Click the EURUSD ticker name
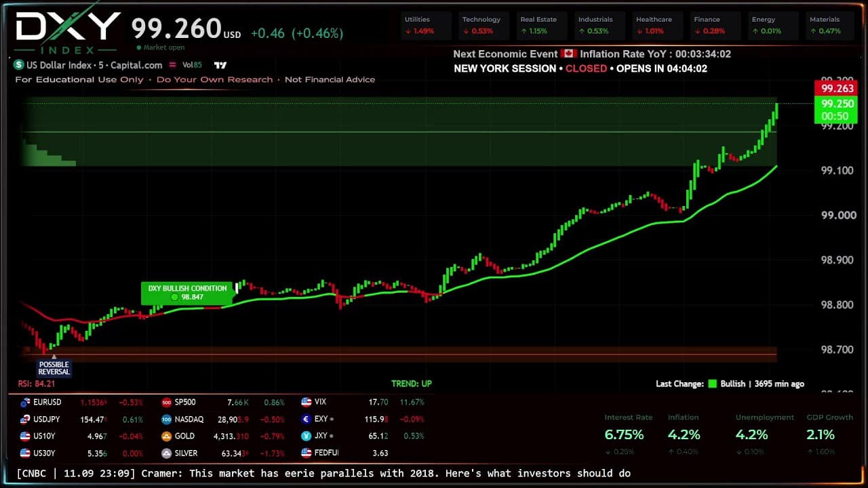The height and width of the screenshot is (488, 868). [x=47, y=402]
